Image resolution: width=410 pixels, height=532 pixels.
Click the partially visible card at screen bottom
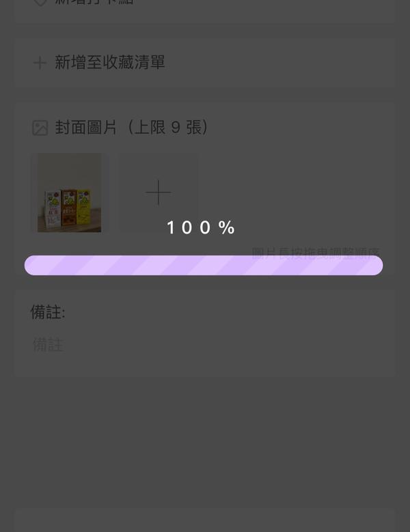pyautogui.click(x=205, y=520)
